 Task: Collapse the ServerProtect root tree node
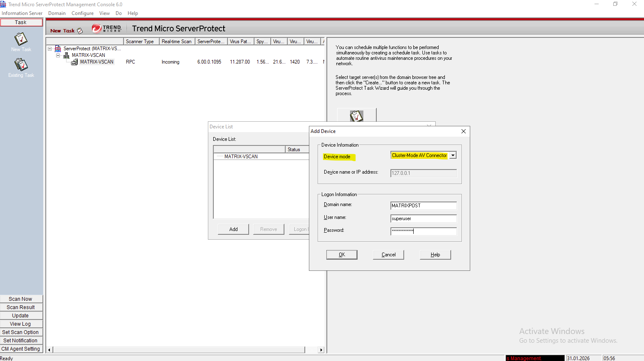click(x=50, y=49)
